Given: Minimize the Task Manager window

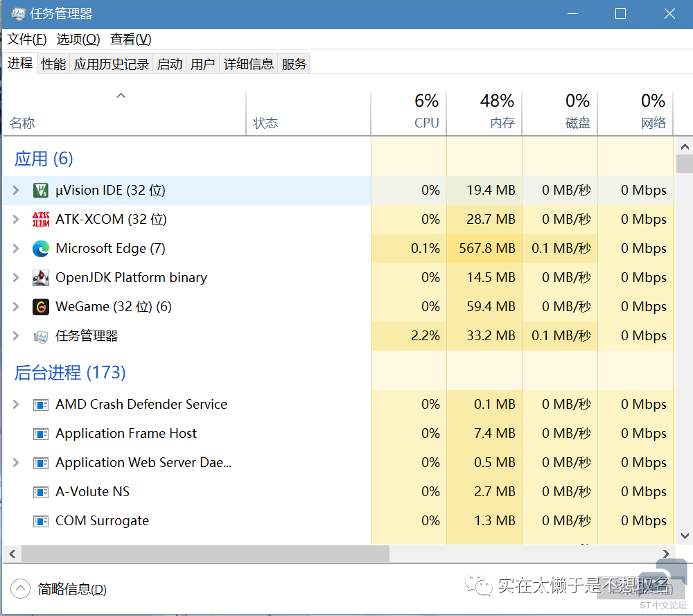Looking at the screenshot, I should tap(573, 14).
